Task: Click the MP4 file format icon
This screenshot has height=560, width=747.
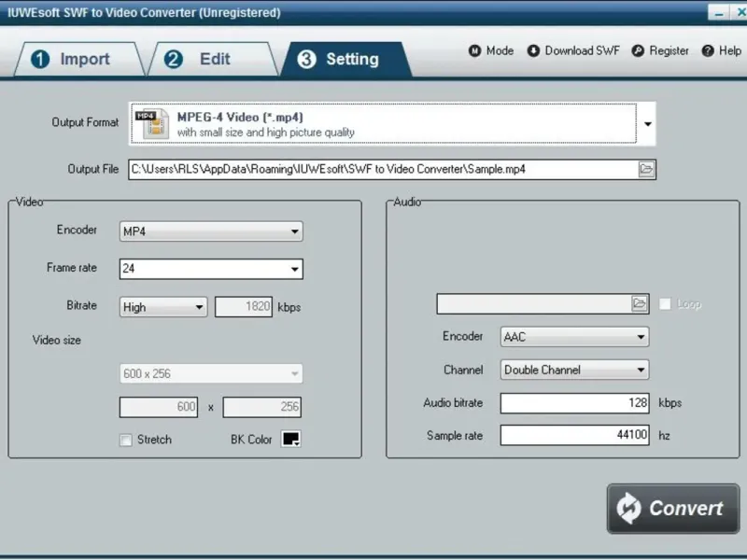Action: pos(152,123)
